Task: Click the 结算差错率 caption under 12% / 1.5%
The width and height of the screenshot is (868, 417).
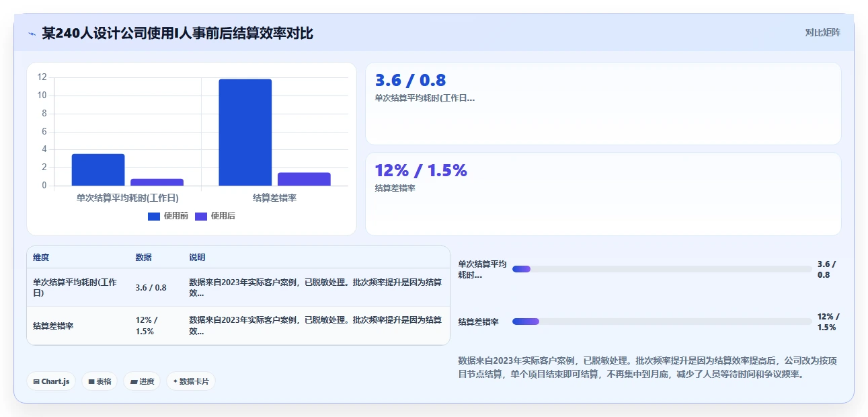Action: tap(395, 188)
